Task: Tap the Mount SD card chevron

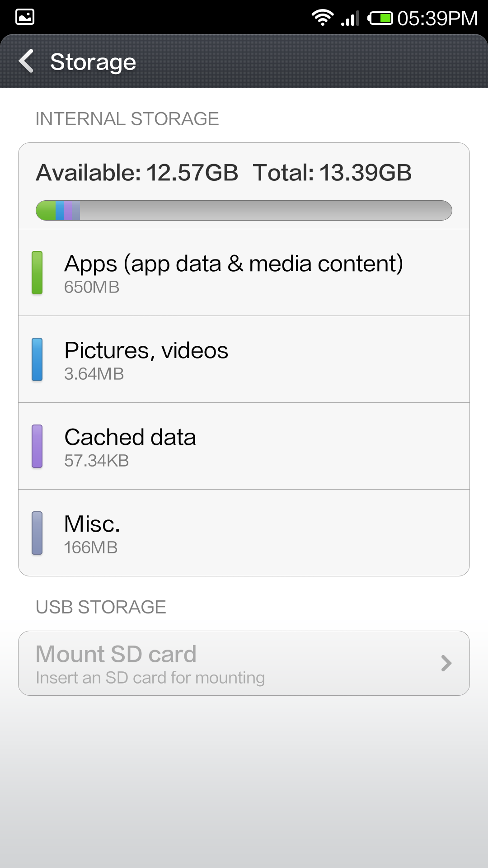Action: point(446,663)
